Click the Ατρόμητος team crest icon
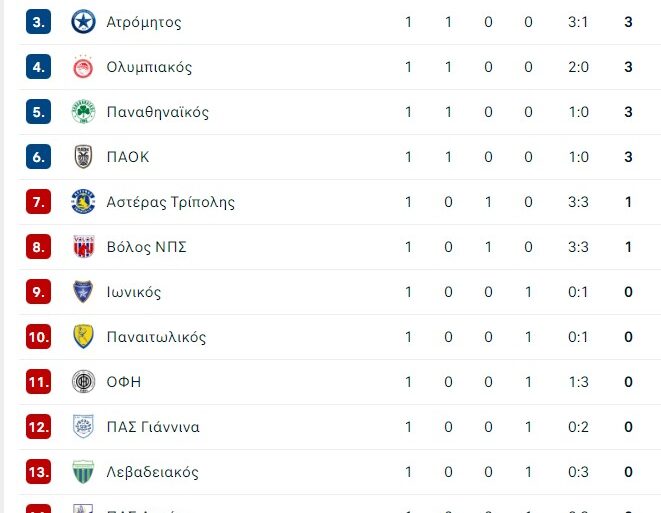 click(x=83, y=22)
